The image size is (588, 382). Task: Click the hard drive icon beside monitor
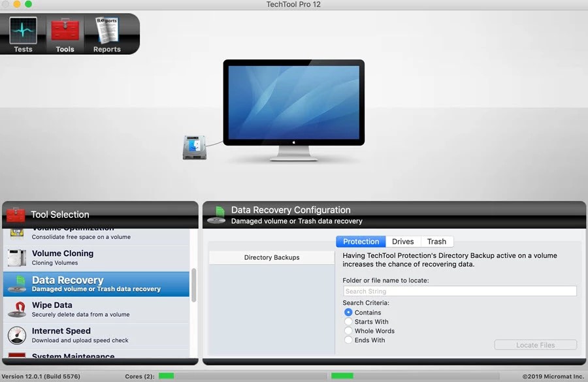click(194, 147)
